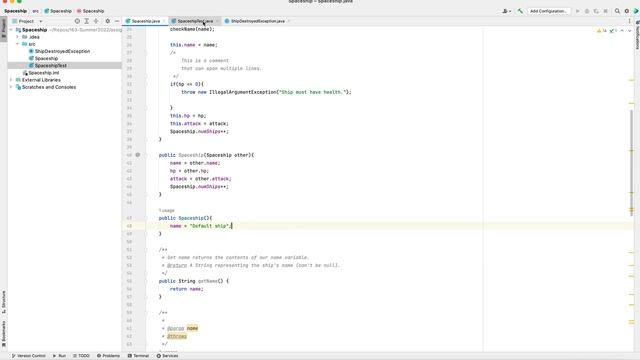
Task: Click the editor vertical scrollbar
Action: click(x=632, y=163)
